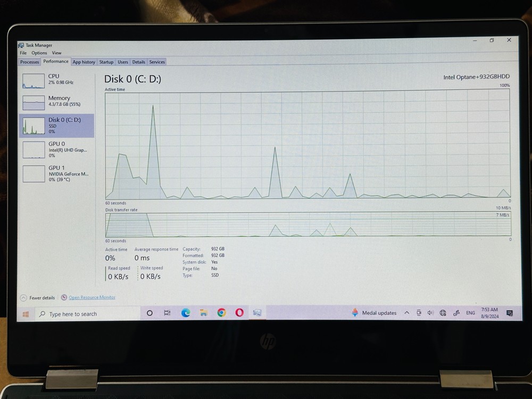Open the Options menu
This screenshot has height=399, width=532.
39,53
